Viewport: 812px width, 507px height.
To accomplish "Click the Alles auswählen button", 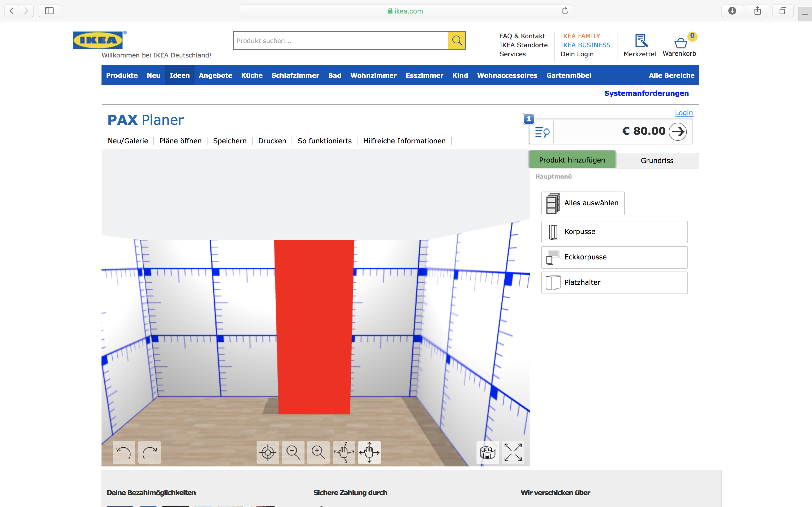I will click(582, 203).
